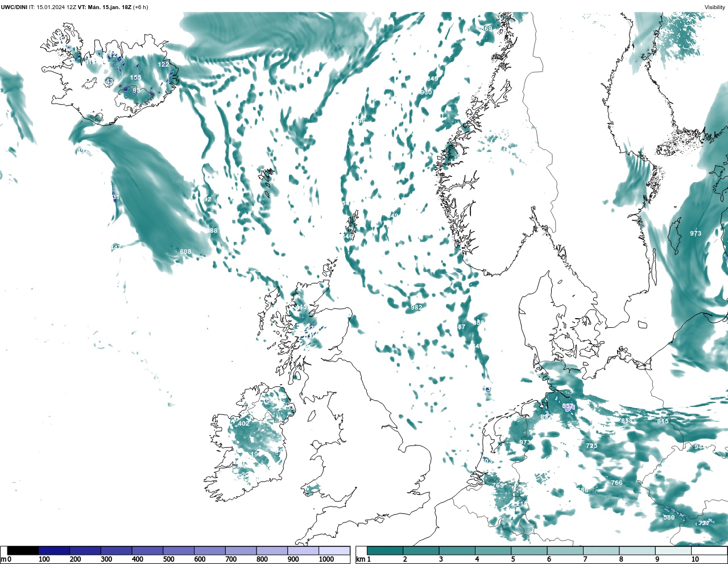The width and height of the screenshot is (728, 564).
Task: Click the 5–6 km legend swatch
Action: coord(528,550)
